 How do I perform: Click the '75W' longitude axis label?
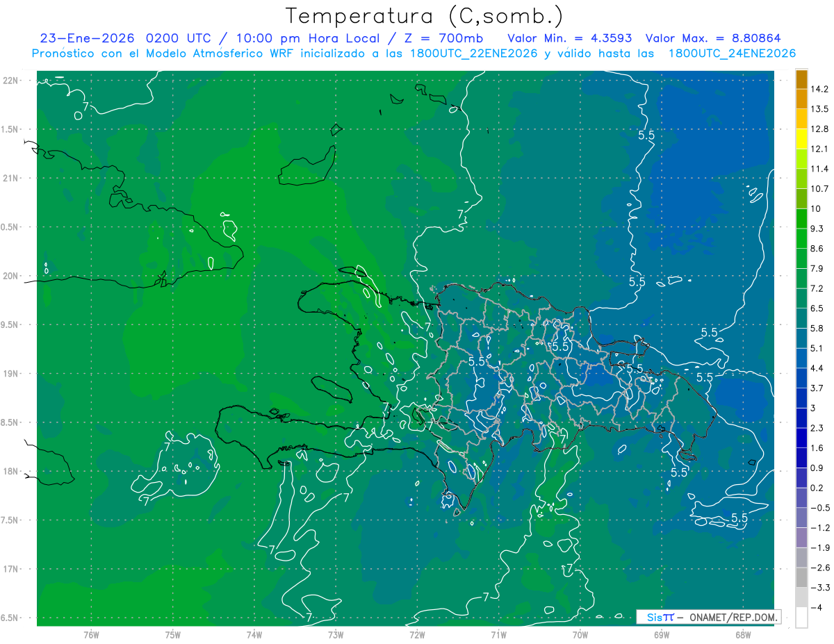[x=173, y=634]
